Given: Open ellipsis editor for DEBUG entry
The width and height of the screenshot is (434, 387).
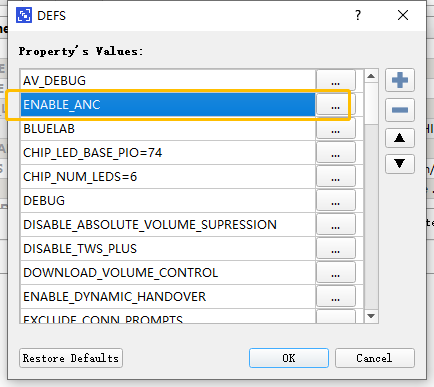Looking at the screenshot, I should [336, 201].
